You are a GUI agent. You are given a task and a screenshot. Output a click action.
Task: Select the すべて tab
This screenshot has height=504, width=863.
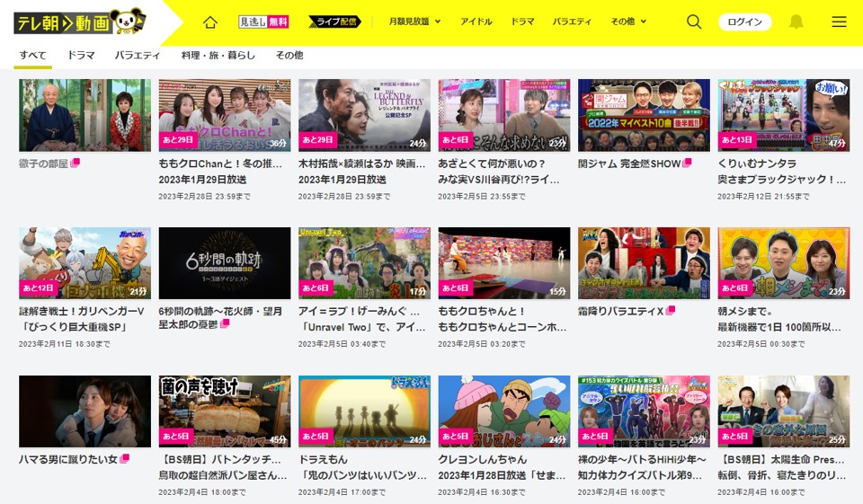click(x=33, y=55)
